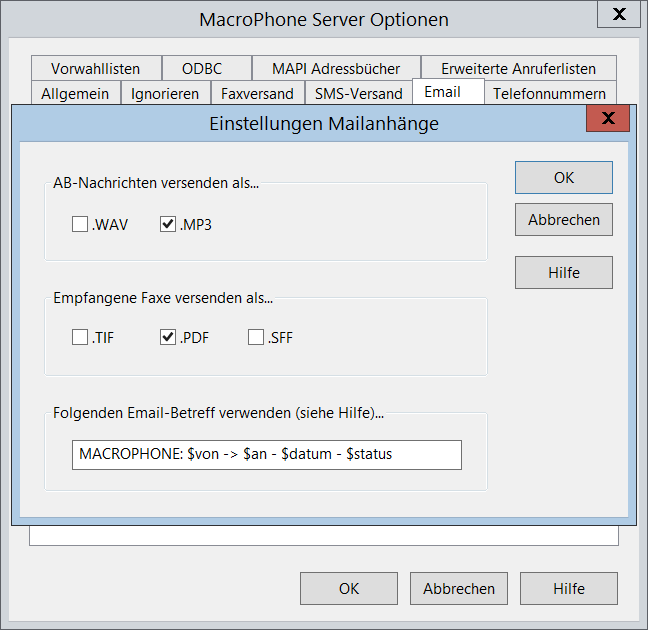The height and width of the screenshot is (630, 648).
Task: Confirm Einstellungen Mailanhänge dialog with OK
Action: click(563, 177)
